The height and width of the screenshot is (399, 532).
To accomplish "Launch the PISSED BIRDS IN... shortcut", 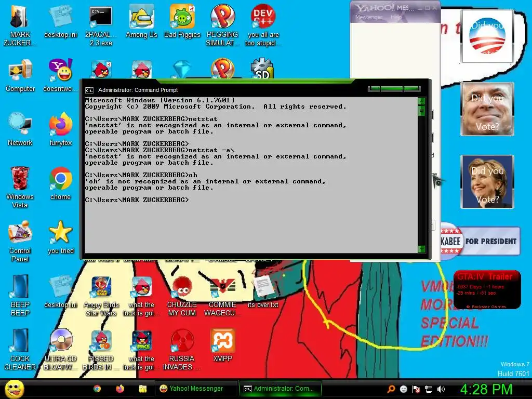I will click(101, 350).
